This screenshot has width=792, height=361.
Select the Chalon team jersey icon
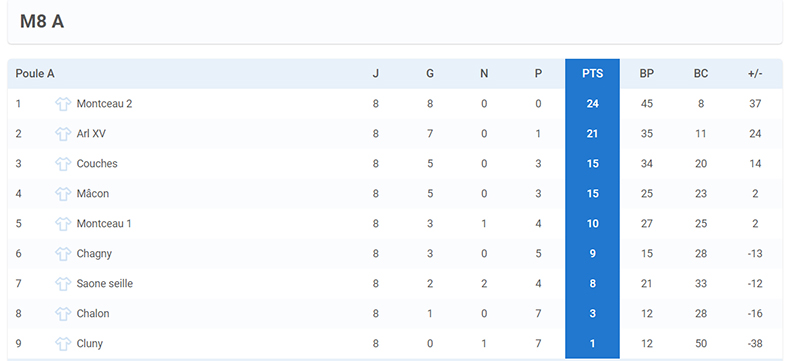click(63, 314)
